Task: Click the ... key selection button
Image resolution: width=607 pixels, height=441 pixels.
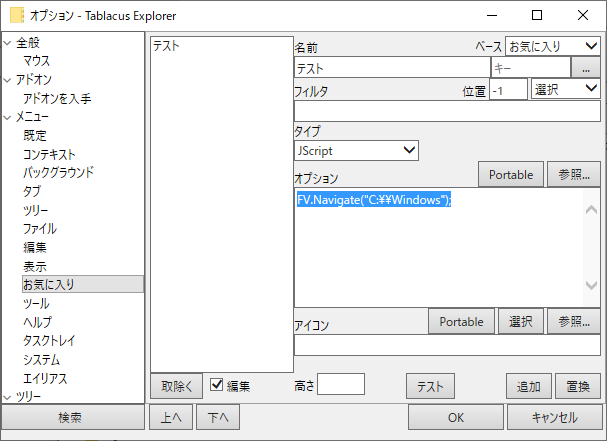Action: pos(586,68)
